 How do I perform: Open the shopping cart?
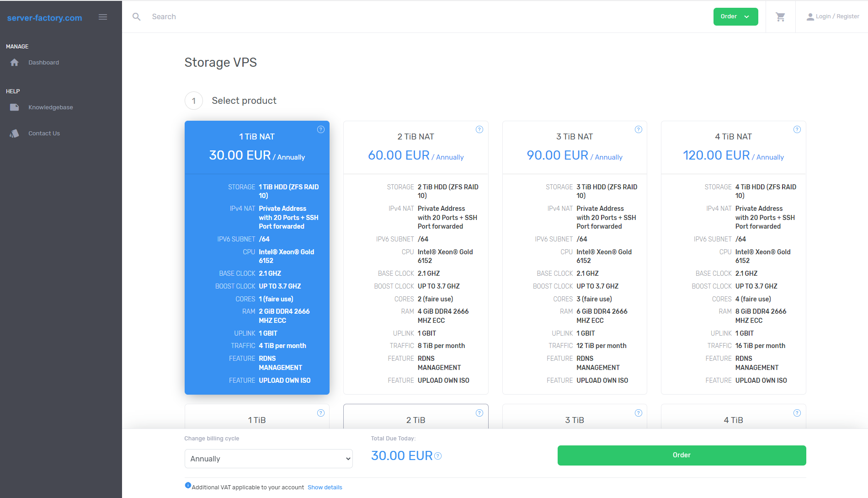coord(780,17)
